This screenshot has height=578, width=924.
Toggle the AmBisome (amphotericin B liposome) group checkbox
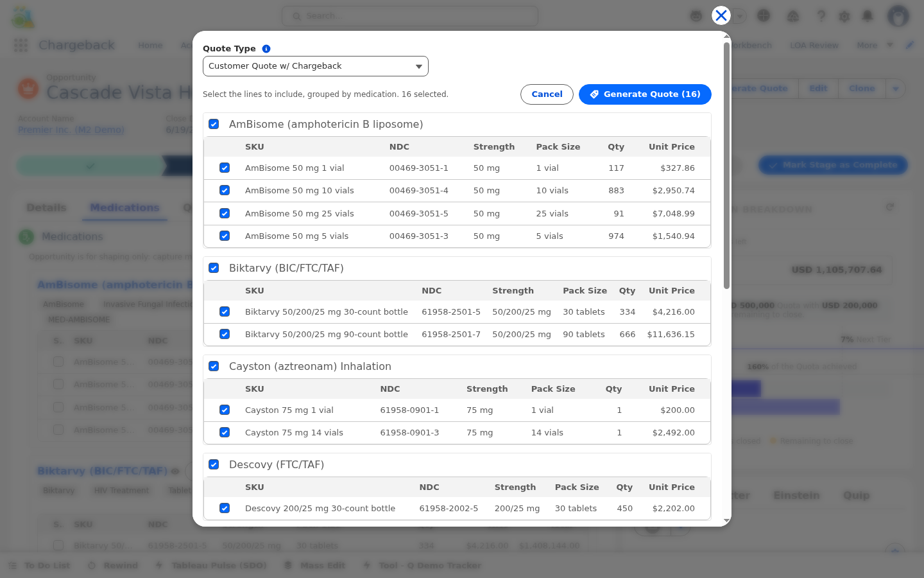(x=214, y=125)
